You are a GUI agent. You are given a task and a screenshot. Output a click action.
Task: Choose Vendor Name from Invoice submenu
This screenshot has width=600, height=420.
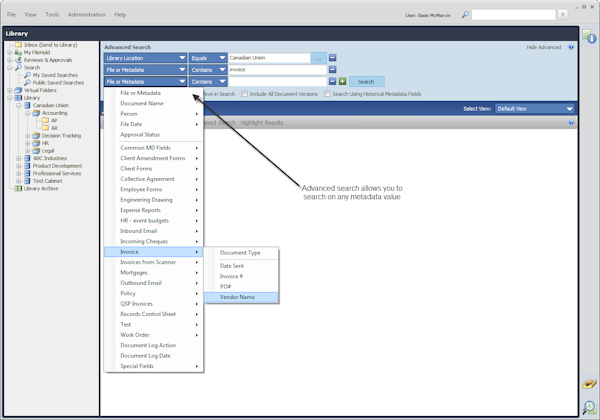[237, 297]
